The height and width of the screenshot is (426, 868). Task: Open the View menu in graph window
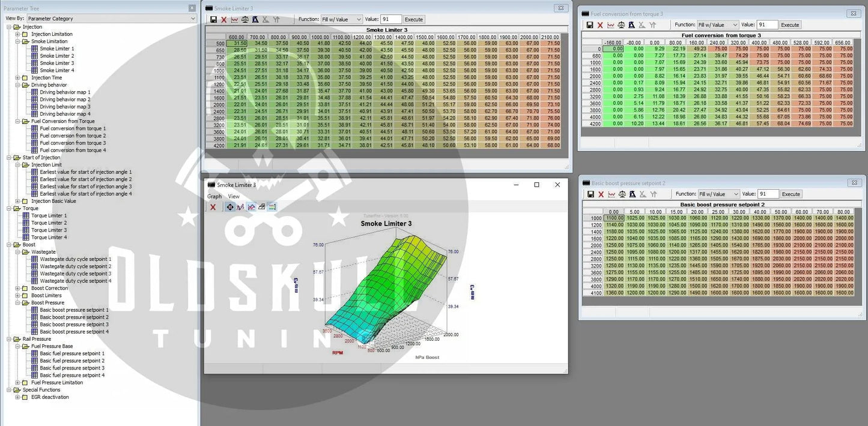click(x=234, y=196)
